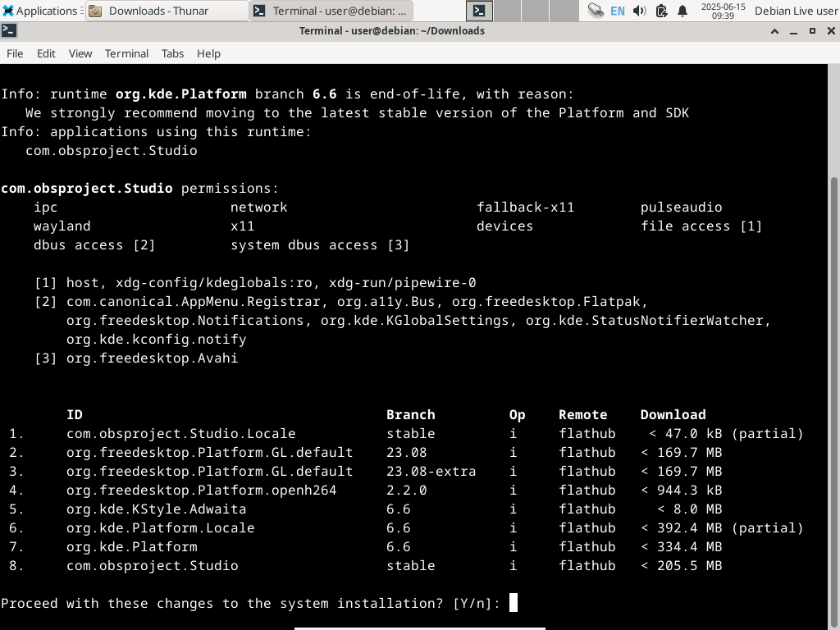The width and height of the screenshot is (840, 630).
Task: Open the Help menu
Action: click(208, 53)
